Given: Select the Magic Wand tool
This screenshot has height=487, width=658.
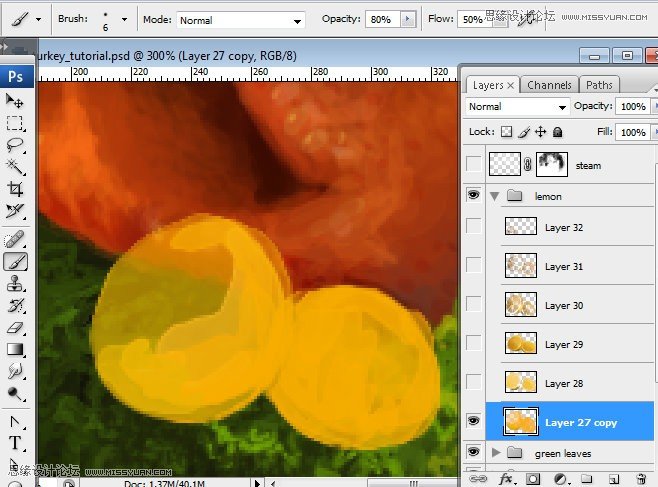Looking at the screenshot, I should [15, 167].
